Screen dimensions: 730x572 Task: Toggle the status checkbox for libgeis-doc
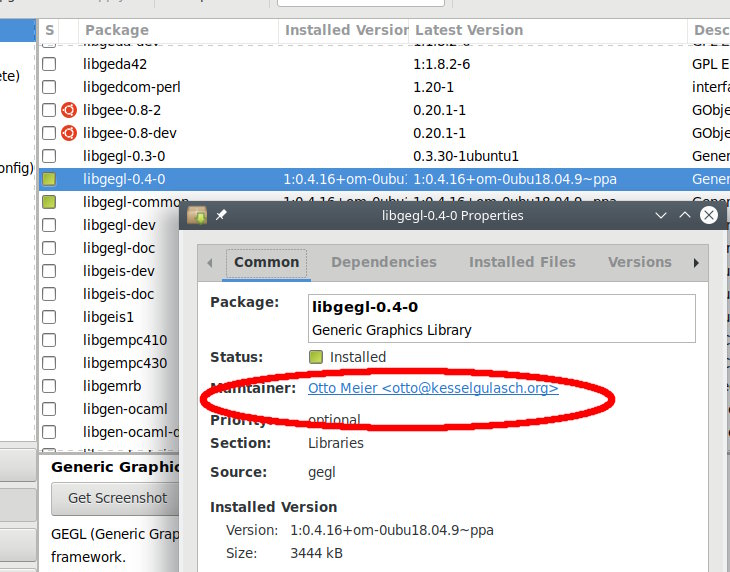[x=49, y=294]
